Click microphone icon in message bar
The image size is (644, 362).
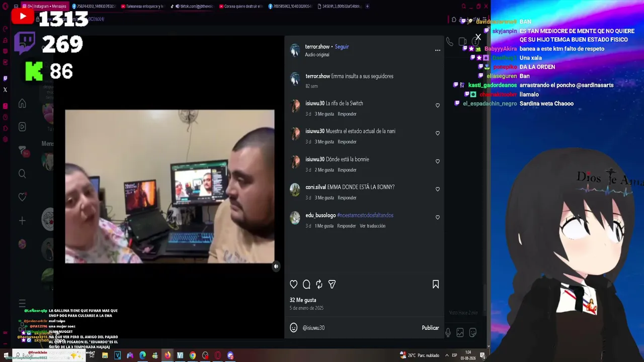448,332
